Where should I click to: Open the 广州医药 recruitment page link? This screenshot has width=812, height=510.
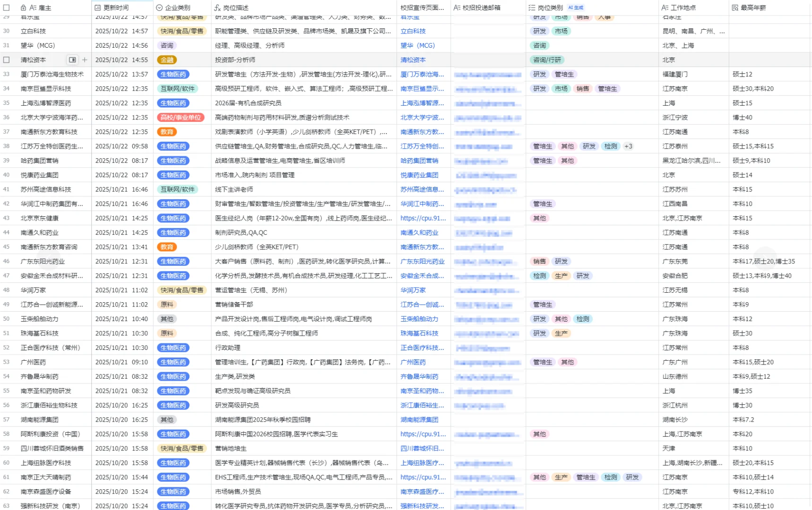click(x=413, y=362)
